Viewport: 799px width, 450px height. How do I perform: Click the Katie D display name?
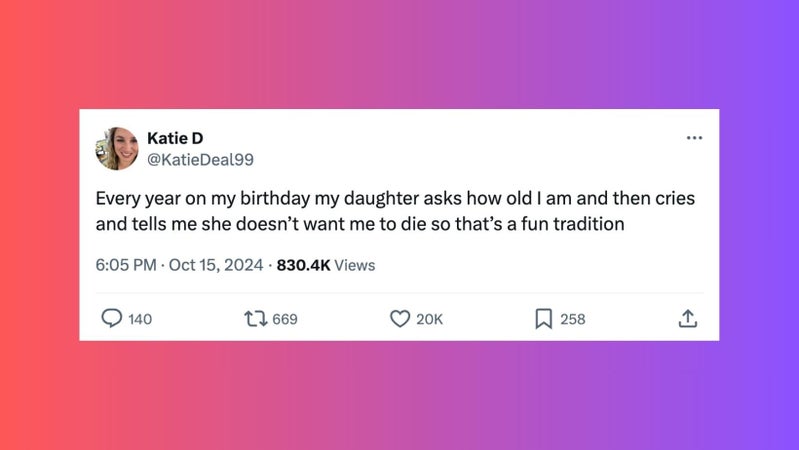coord(175,137)
